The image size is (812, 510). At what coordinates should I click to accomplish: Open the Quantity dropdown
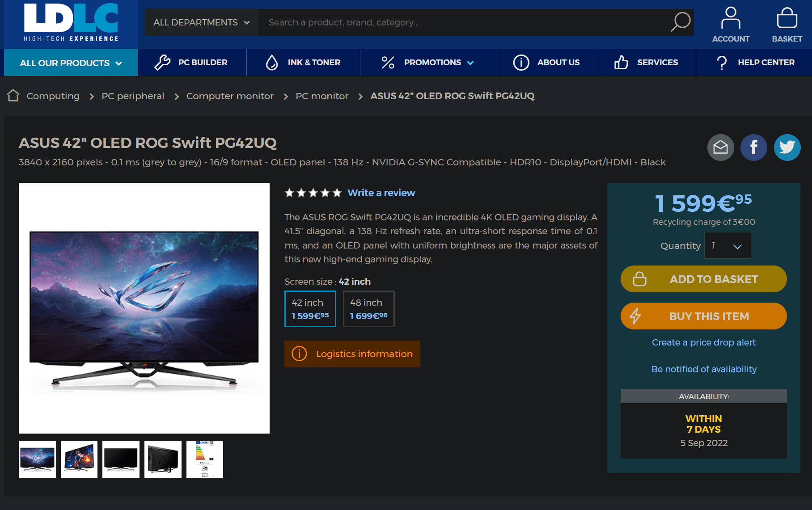pos(727,245)
